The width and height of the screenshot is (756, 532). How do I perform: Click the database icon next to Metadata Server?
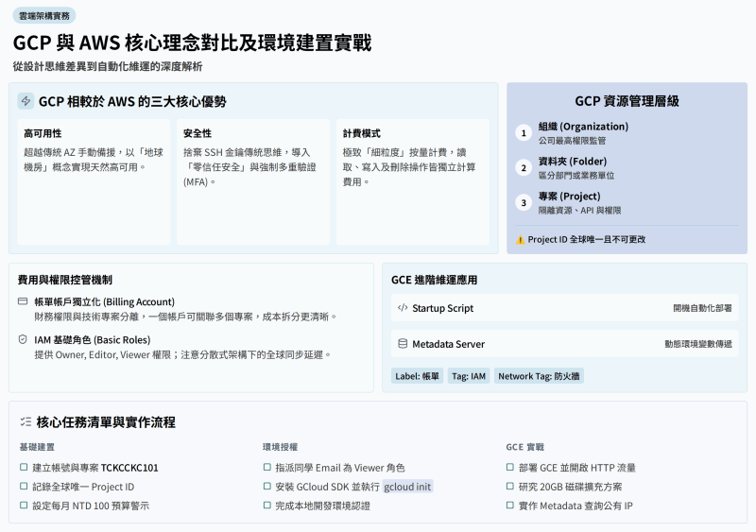coord(403,343)
